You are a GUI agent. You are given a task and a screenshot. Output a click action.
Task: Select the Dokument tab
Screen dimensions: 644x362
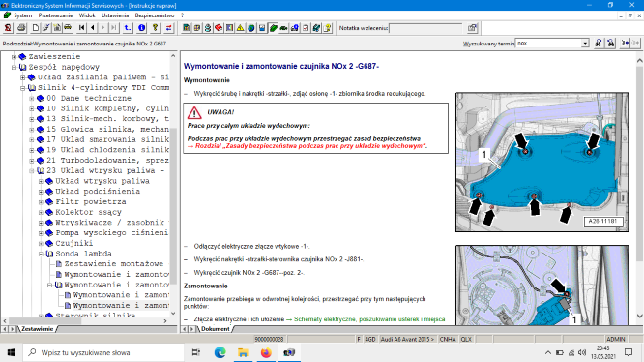216,329
